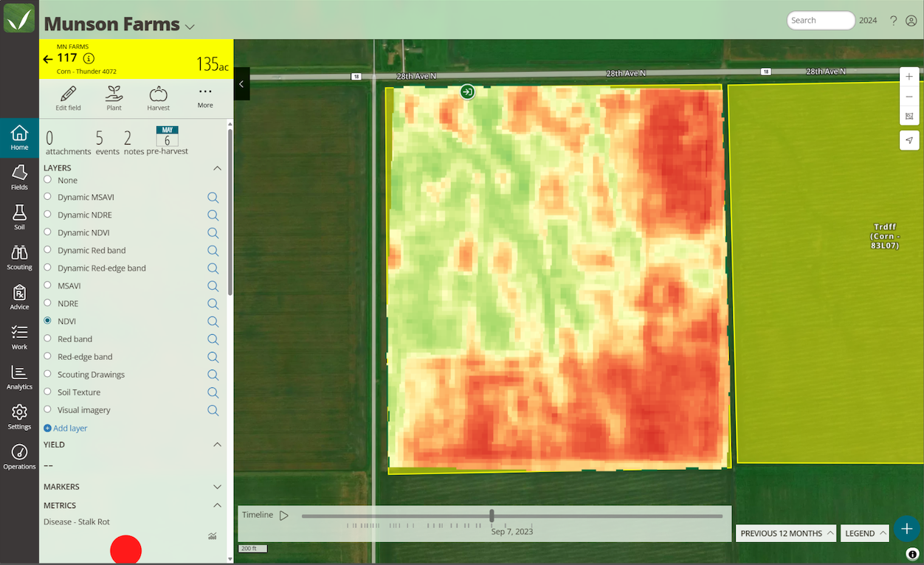Open the metrics chart icon
The height and width of the screenshot is (565, 924).
pyautogui.click(x=213, y=536)
